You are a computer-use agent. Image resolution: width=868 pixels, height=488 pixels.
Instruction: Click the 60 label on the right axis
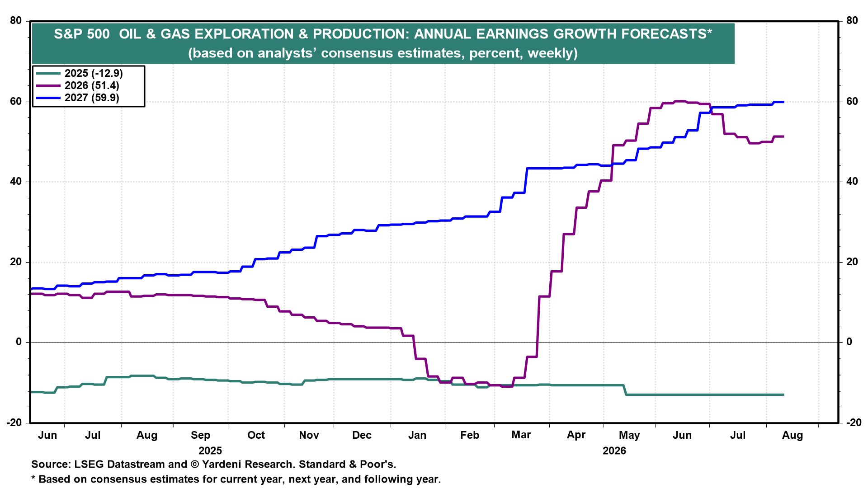(x=852, y=101)
